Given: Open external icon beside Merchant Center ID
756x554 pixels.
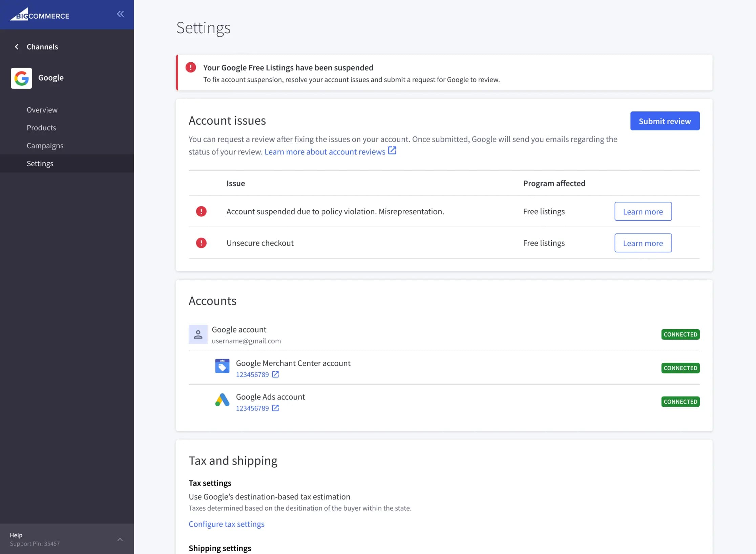Looking at the screenshot, I should tap(275, 374).
